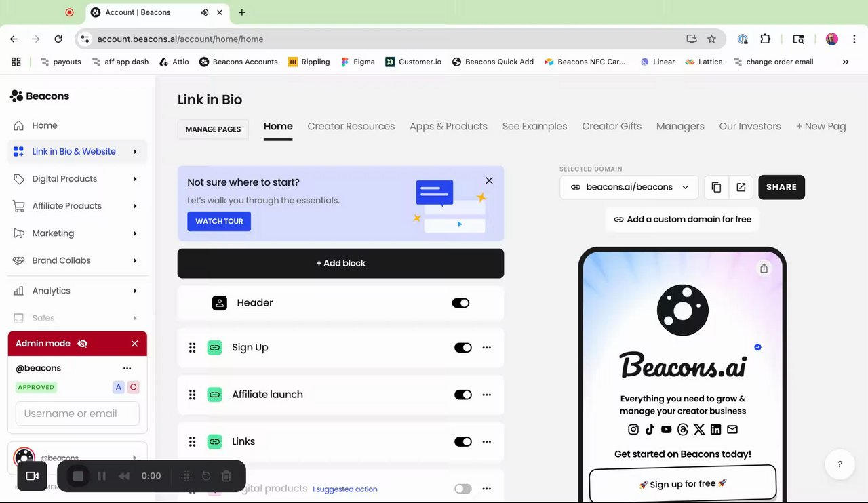The width and height of the screenshot is (868, 503).
Task: Open Sign Up block more options
Action: [x=486, y=347]
